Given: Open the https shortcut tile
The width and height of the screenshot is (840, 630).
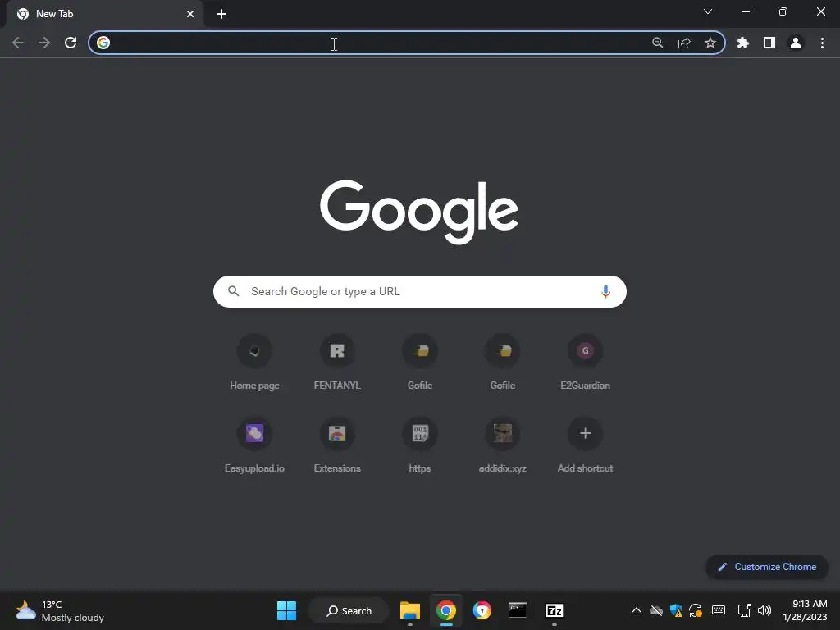Looking at the screenshot, I should tap(420, 445).
